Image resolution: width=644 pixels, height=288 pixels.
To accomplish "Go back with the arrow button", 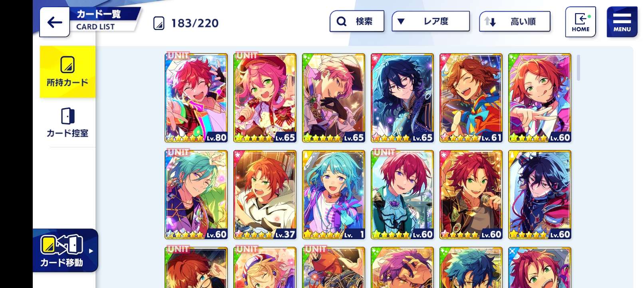I will 55,22.
